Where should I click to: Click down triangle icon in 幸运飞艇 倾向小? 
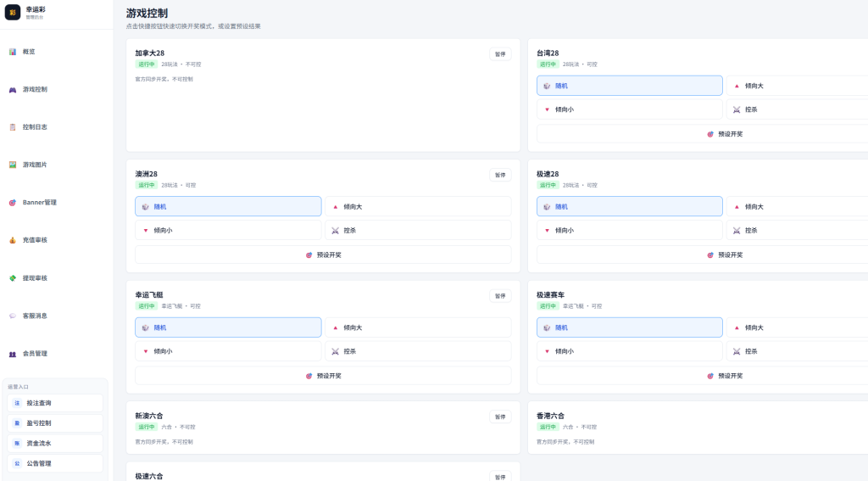[146, 351]
